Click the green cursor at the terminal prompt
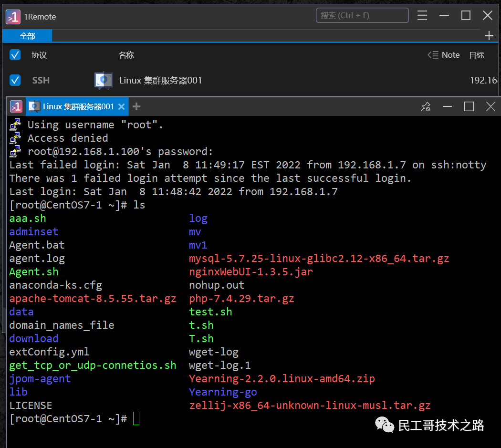The height and width of the screenshot is (448, 501). pos(136,418)
